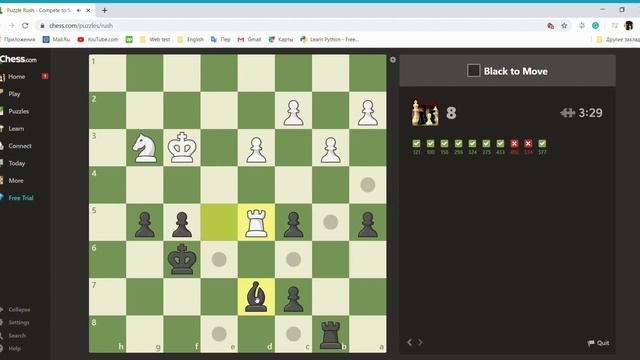Open the Mail.Ru bookmark
The image size is (640, 360).
pyautogui.click(x=56, y=40)
